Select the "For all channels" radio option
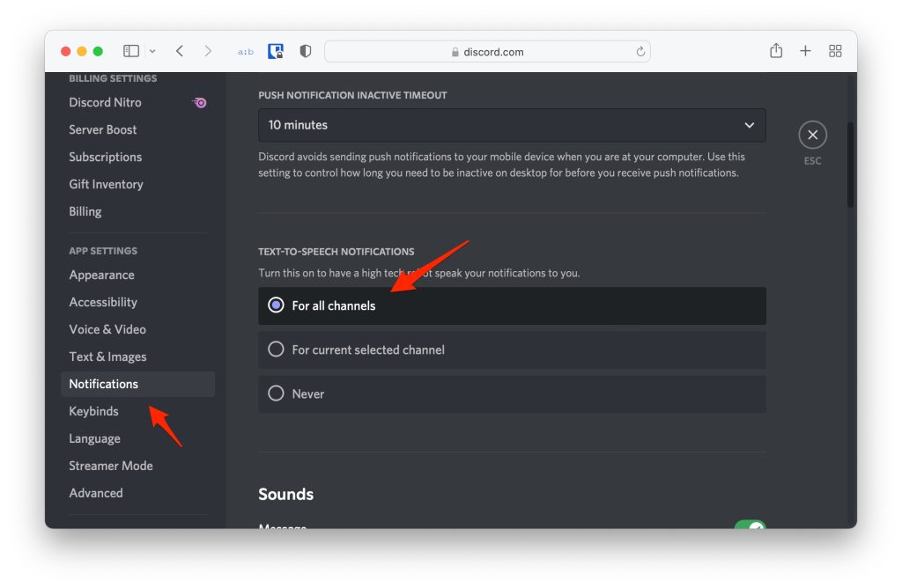Viewport: 902px width, 588px height. 277,305
